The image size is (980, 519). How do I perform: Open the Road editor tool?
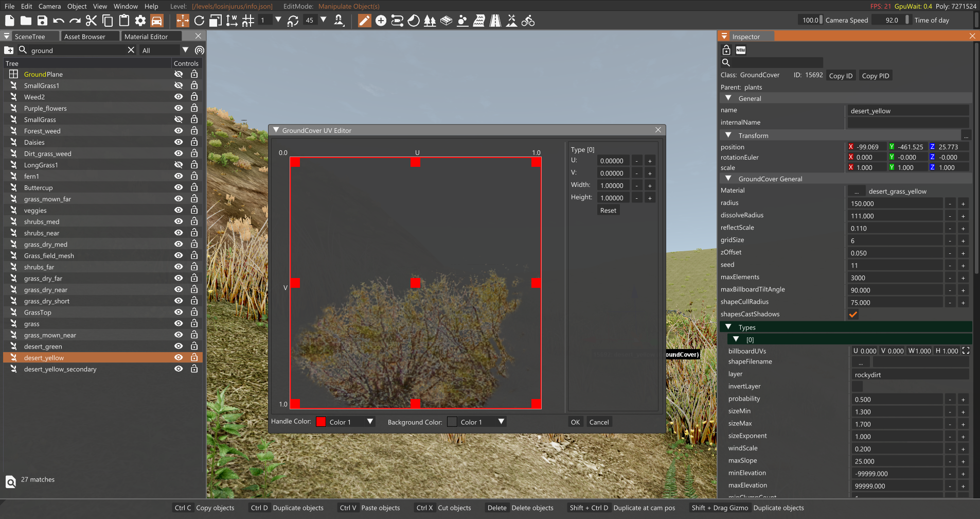(x=495, y=21)
